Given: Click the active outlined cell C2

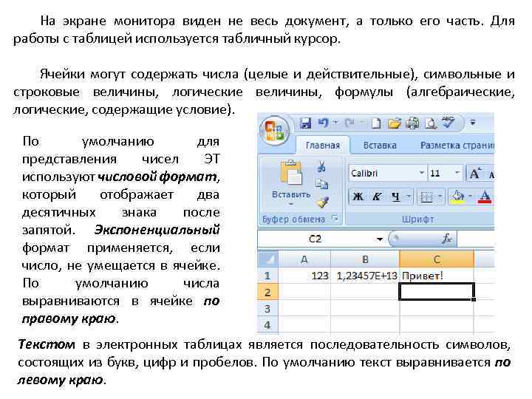Looking at the screenshot, I should click(x=437, y=292).
